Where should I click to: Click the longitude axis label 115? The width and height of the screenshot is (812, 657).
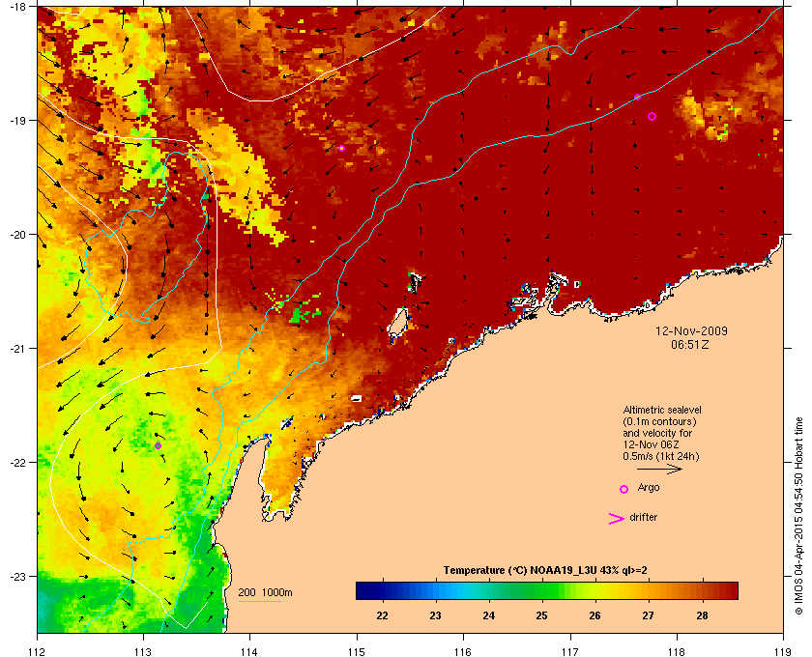[x=357, y=651]
